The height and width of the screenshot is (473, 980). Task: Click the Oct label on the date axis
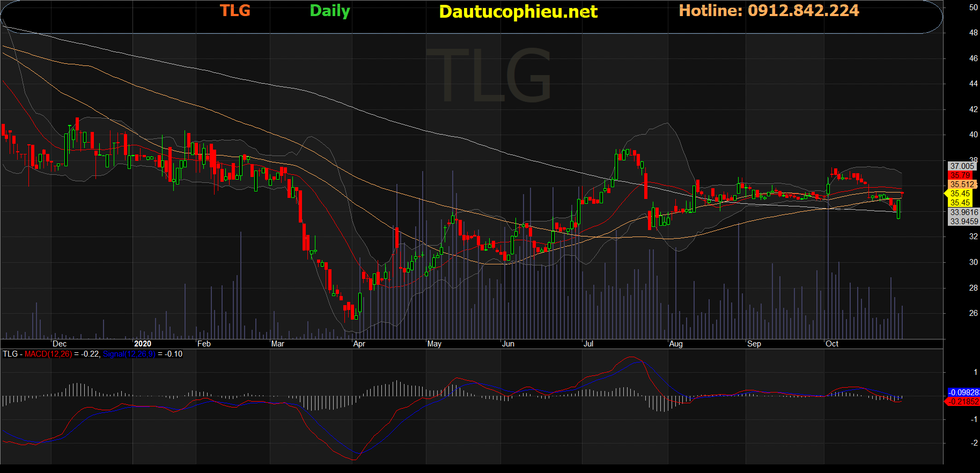[x=832, y=344]
